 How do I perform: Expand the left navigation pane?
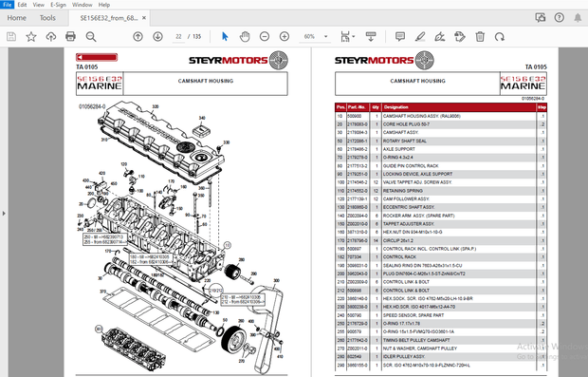[x=4, y=214]
